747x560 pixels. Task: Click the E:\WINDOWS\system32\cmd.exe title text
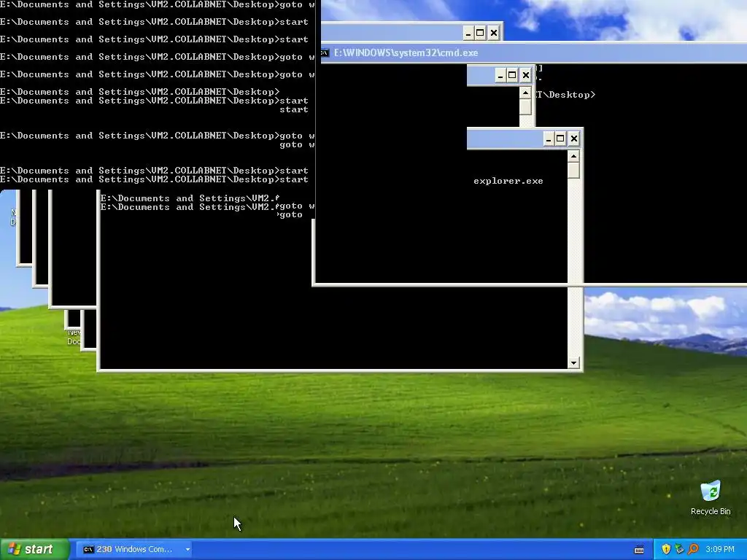pos(406,52)
